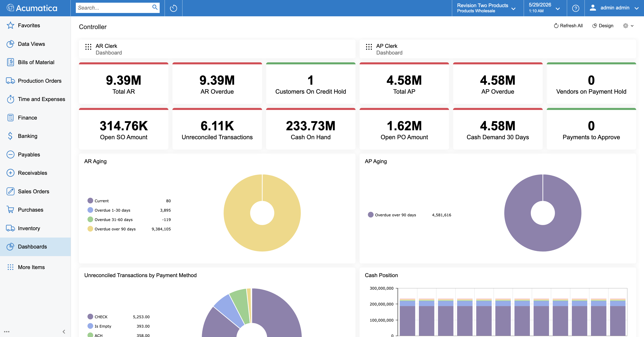Open the Payables workspace
The width and height of the screenshot is (644, 337).
(x=35, y=154)
